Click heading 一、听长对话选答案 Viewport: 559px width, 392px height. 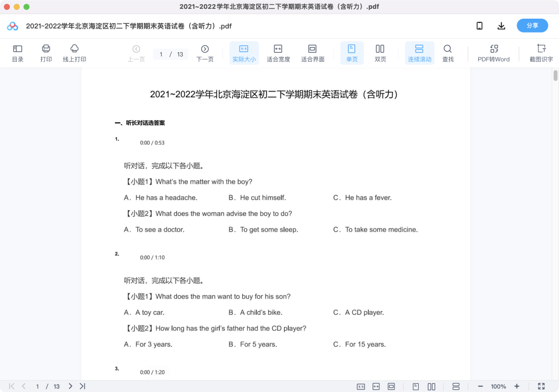[x=140, y=123]
